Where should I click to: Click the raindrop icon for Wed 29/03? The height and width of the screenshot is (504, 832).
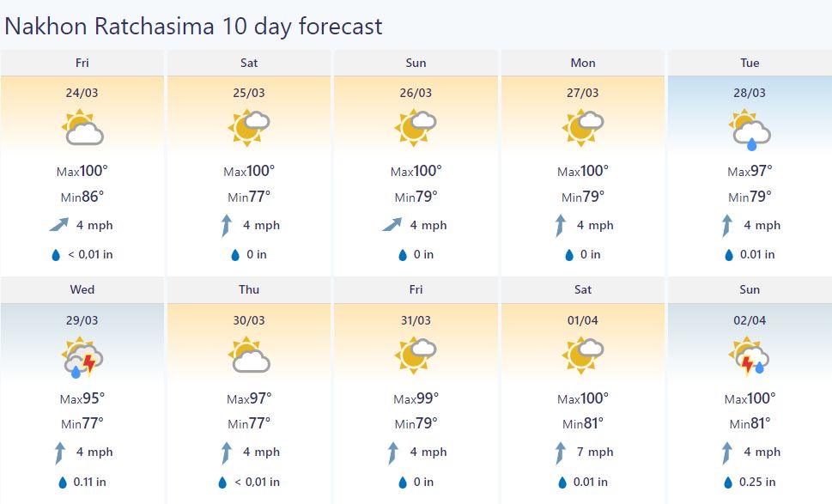click(x=63, y=483)
